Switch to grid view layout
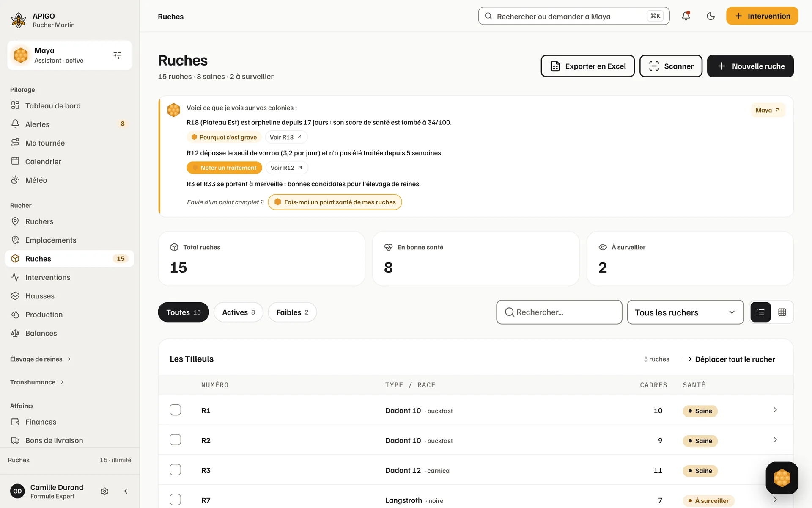 (x=782, y=312)
